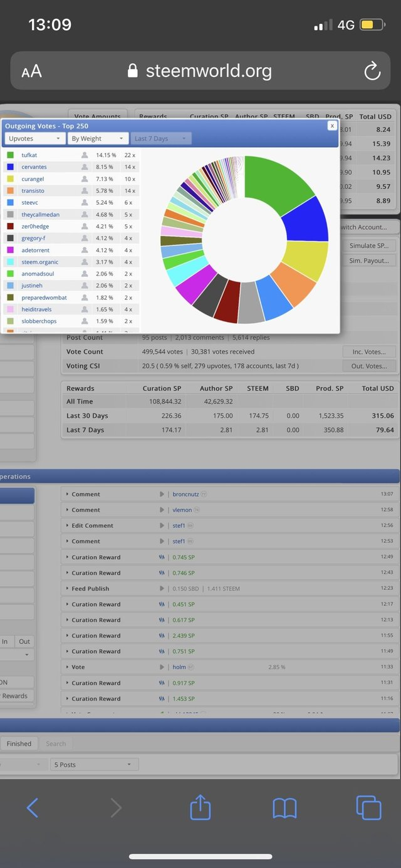
Task: Switch to the Finished tab
Action: click(x=19, y=743)
